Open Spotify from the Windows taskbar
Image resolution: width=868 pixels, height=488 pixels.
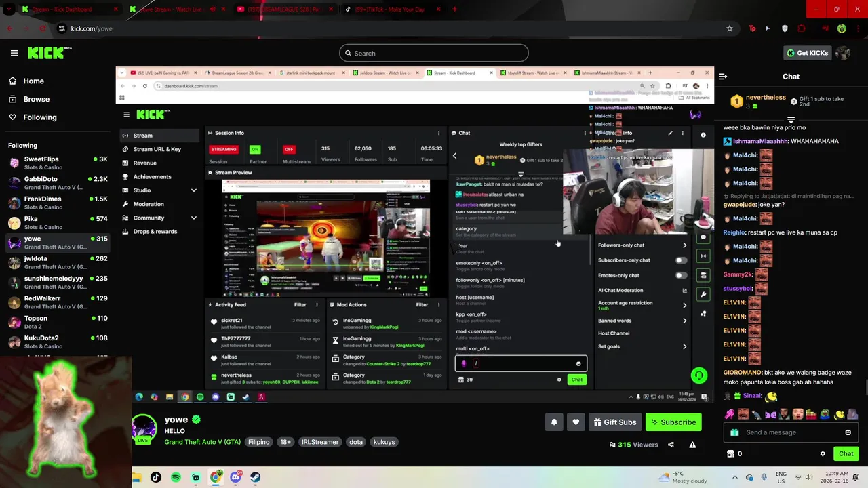(x=176, y=477)
